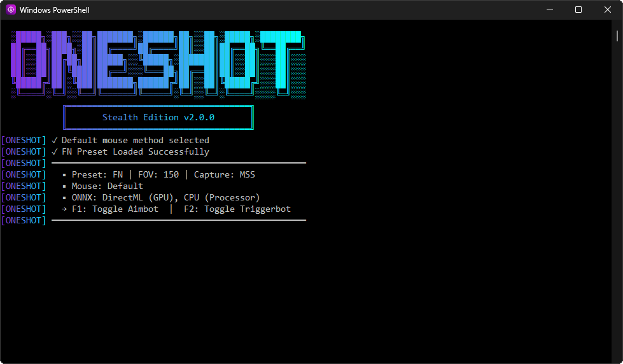Maximize the Windows PowerShell window

coord(578,10)
